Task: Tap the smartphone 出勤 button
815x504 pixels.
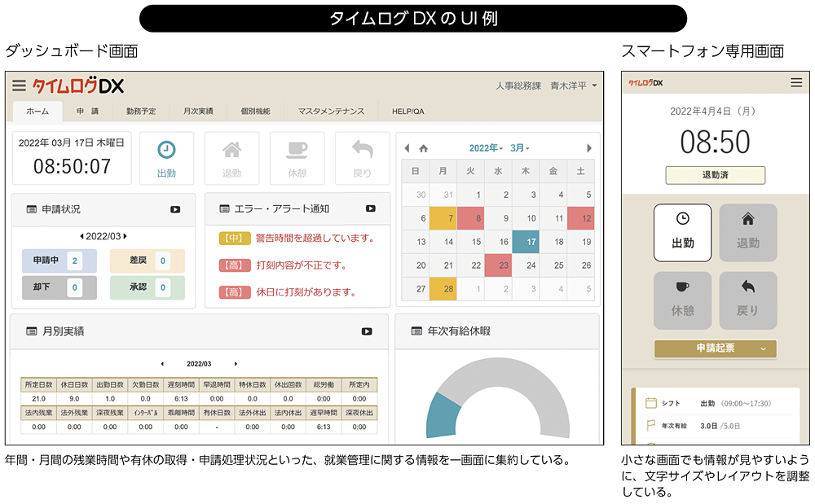Action: 682,232
